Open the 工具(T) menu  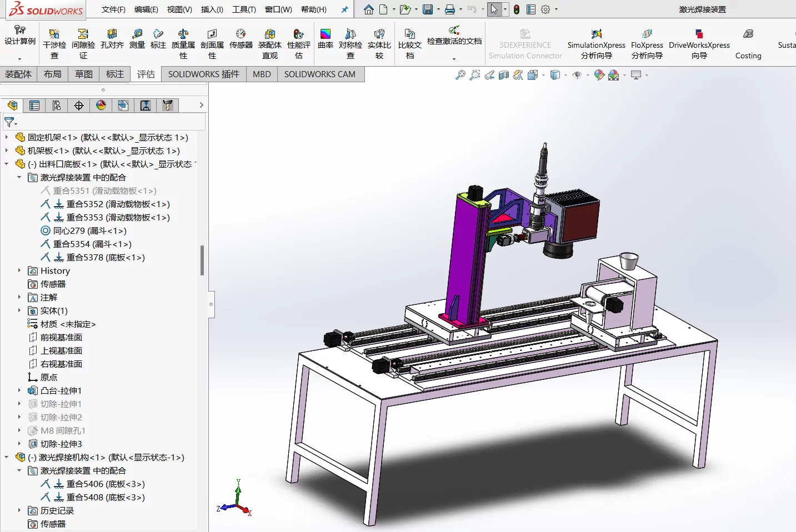(244, 9)
